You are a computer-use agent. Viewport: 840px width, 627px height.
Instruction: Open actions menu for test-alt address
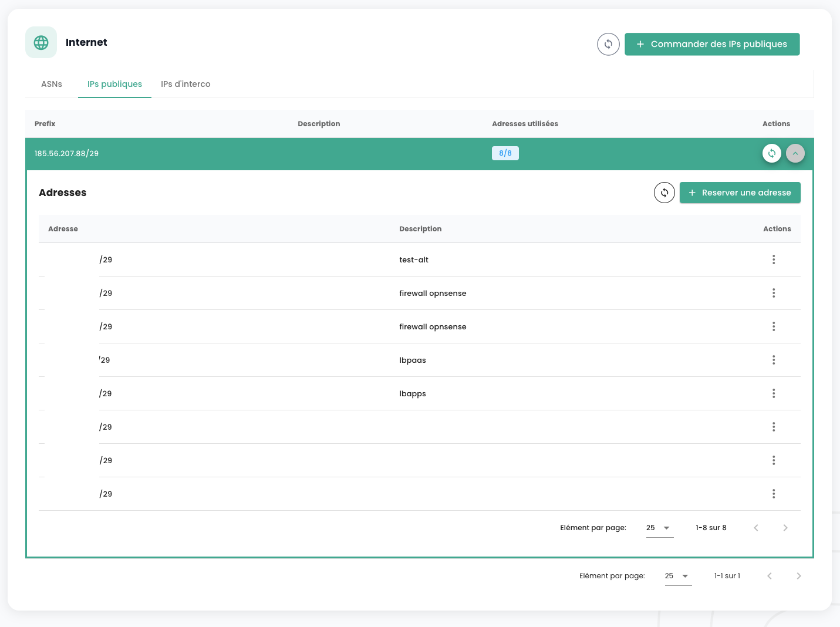(x=773, y=259)
